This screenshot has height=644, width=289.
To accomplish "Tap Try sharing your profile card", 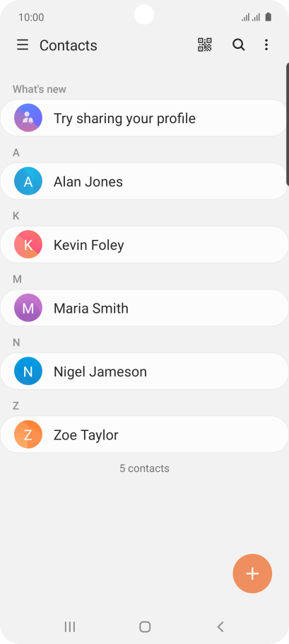I will point(144,118).
